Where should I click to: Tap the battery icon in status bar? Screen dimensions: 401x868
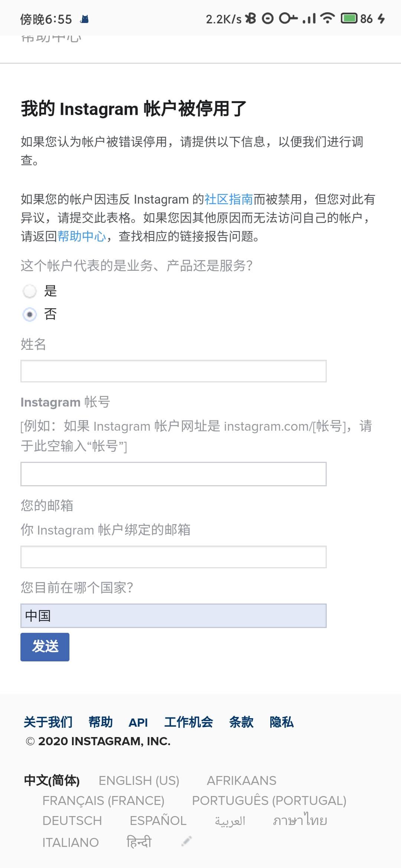click(349, 18)
